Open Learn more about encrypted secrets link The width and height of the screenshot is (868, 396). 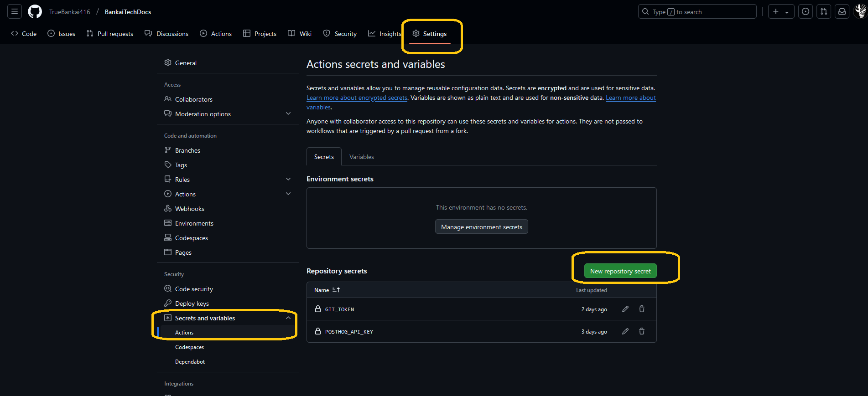tap(357, 98)
